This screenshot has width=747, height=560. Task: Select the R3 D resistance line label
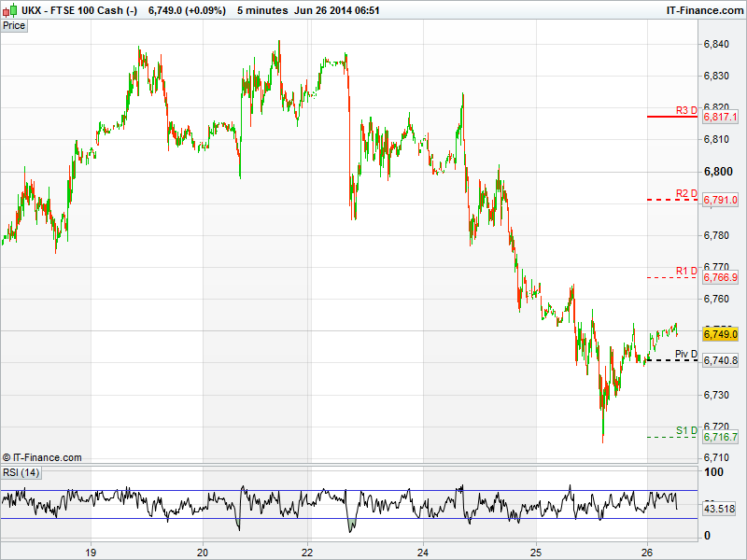coord(686,110)
